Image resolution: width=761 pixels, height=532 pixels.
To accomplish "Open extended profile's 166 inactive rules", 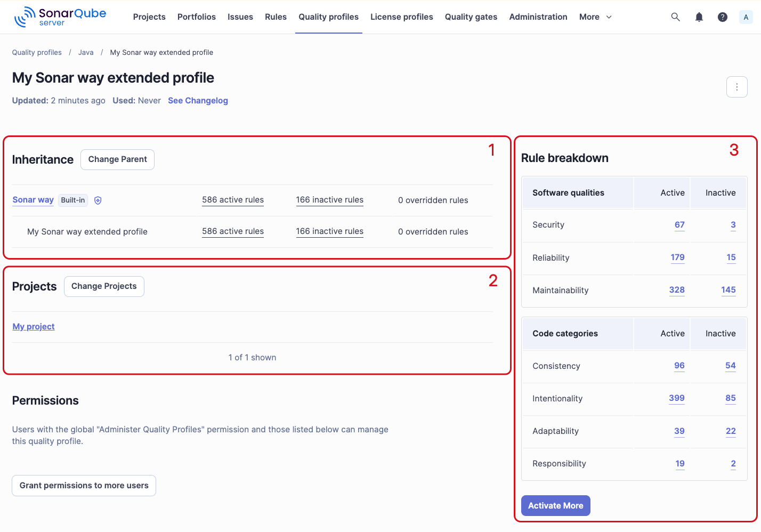I will 330,231.
